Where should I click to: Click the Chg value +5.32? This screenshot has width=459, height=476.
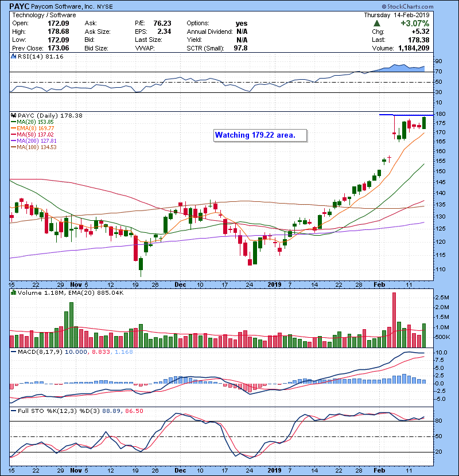click(421, 32)
